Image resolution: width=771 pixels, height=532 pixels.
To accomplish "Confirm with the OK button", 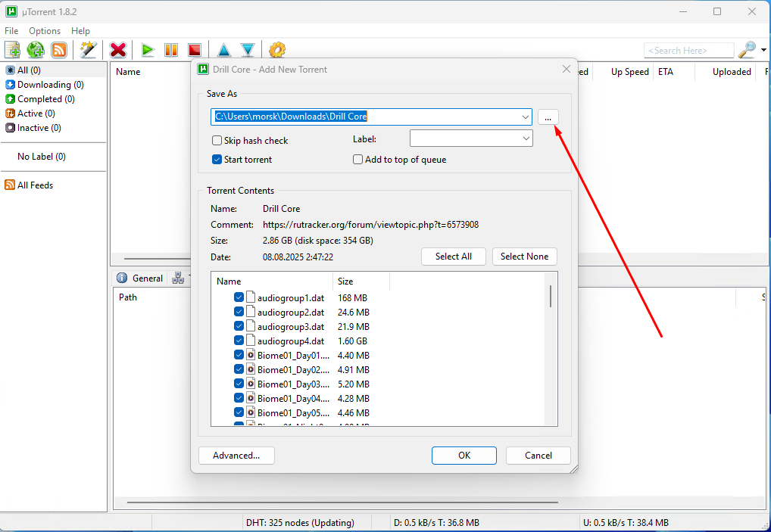I will pyautogui.click(x=464, y=456).
